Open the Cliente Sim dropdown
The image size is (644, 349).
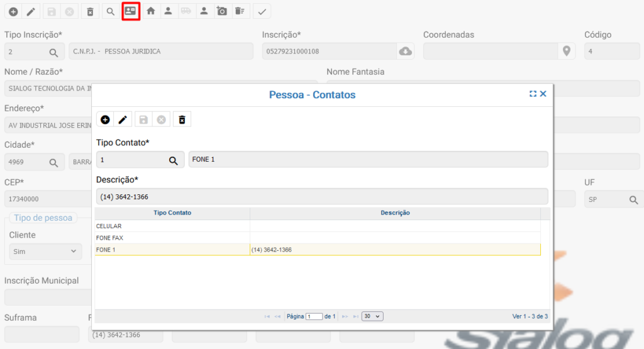point(45,252)
